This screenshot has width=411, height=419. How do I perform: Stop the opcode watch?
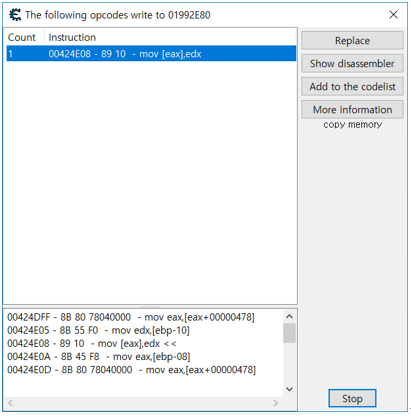352,398
